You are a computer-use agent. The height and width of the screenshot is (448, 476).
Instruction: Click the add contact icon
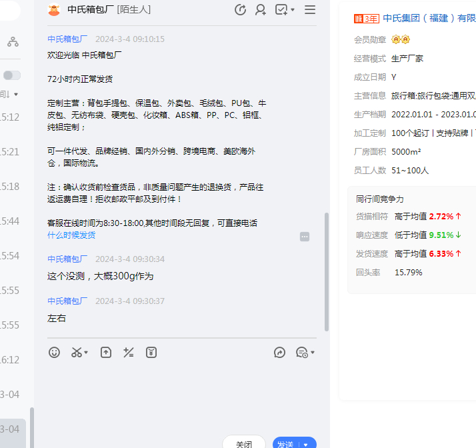tap(261, 9)
